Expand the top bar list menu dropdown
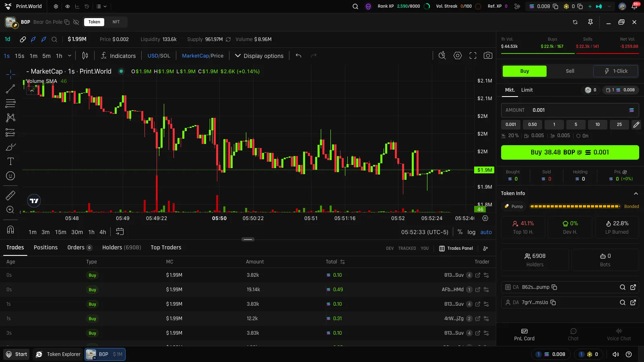Screen dimensions: 644x362 click(x=101, y=6)
